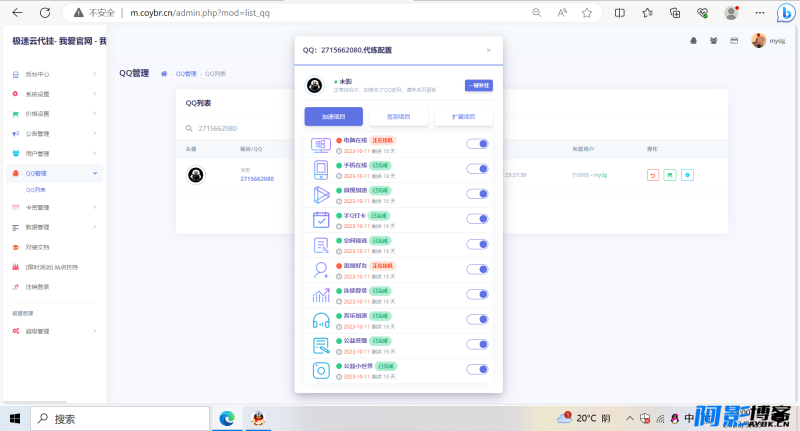This screenshot has width=800, height=431.
Task: Switch to the 签到项目 tab
Action: click(x=398, y=116)
